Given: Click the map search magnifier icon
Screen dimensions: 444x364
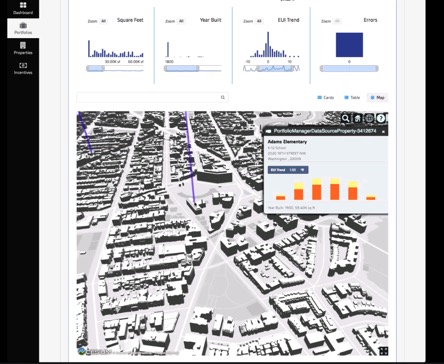Looking at the screenshot, I should (346, 118).
